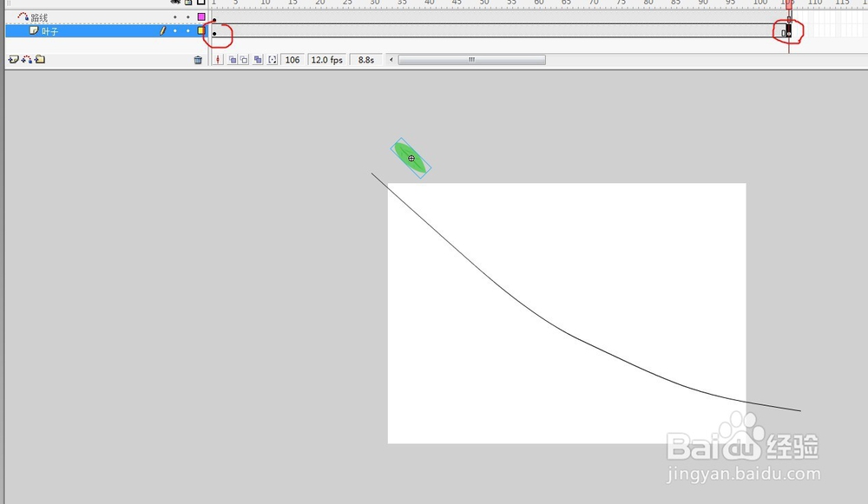
Task: Click the elapsed time 8.8s
Action: click(x=366, y=60)
